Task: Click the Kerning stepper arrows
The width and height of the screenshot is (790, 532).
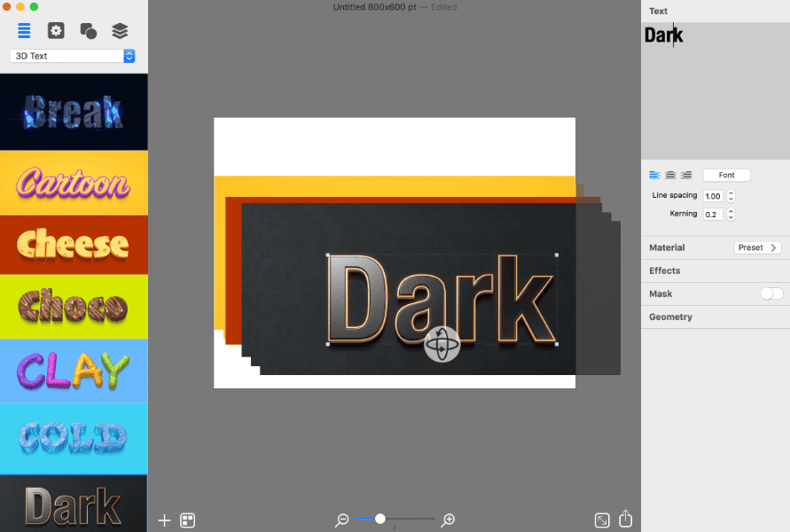Action: coord(731,214)
